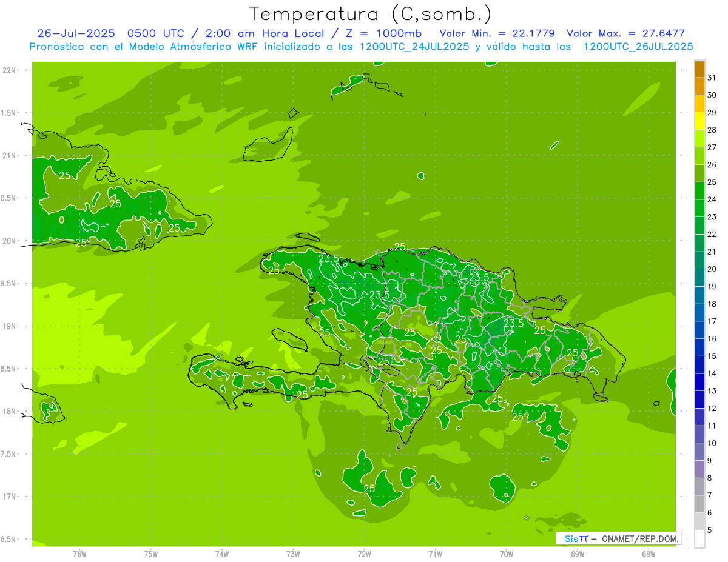Click the legend value "16"

[712, 339]
